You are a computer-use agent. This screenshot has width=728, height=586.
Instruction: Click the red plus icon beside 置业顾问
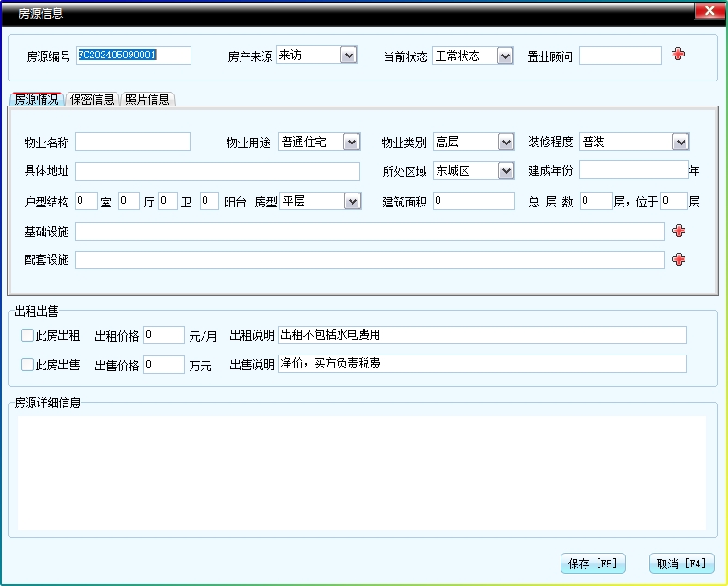pyautogui.click(x=678, y=55)
